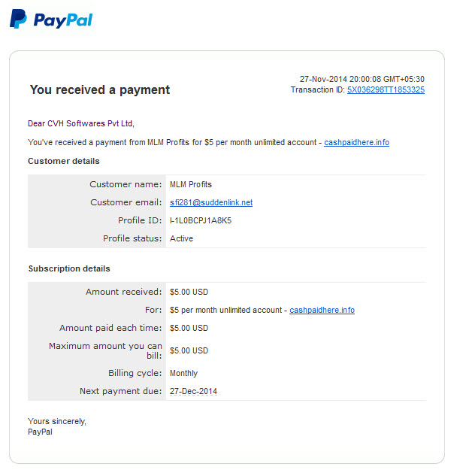Click the "You received a payment" heading
475x476 pixels.
pyautogui.click(x=100, y=89)
